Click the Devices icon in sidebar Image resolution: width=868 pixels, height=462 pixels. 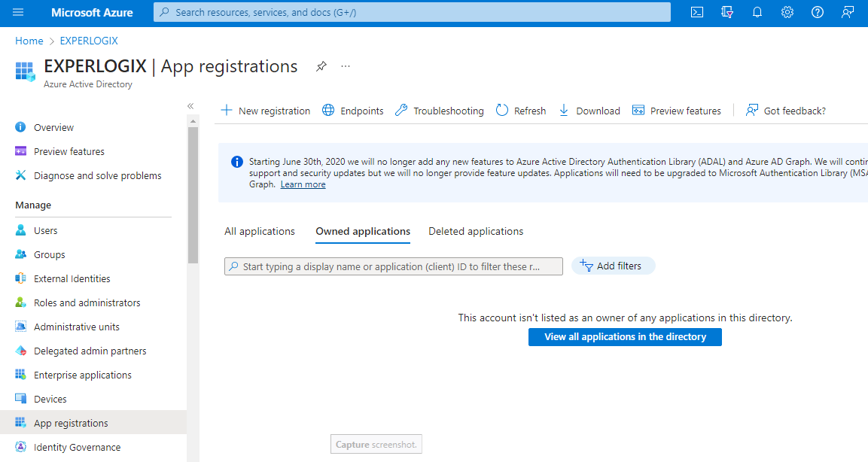20,398
